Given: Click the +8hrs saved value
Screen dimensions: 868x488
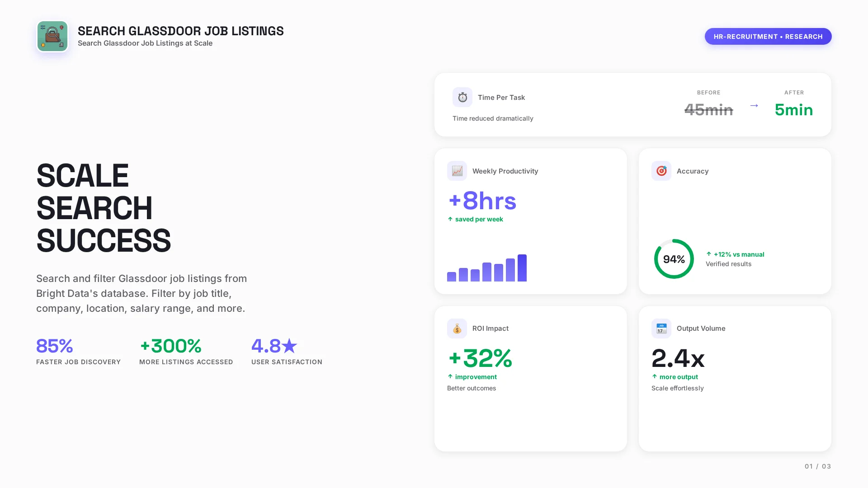Looking at the screenshot, I should (x=482, y=201).
